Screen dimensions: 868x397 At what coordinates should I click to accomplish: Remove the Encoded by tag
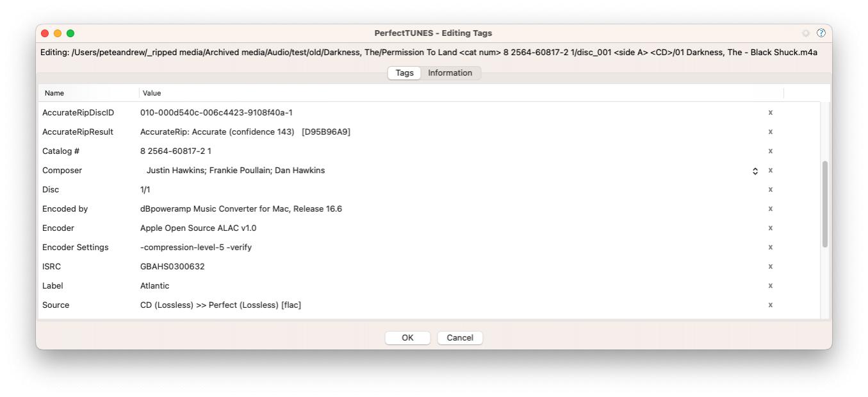coord(770,209)
